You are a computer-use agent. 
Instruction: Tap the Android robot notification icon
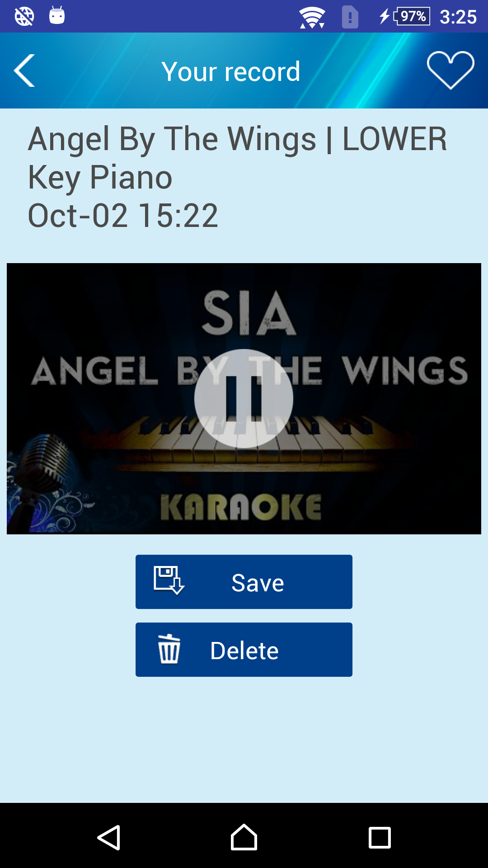(x=57, y=15)
